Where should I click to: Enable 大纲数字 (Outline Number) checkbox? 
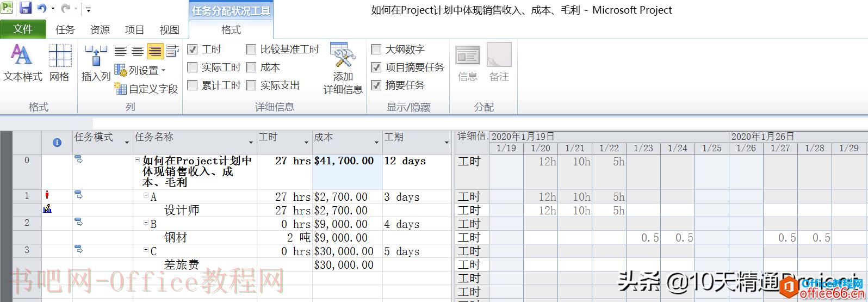tap(376, 50)
